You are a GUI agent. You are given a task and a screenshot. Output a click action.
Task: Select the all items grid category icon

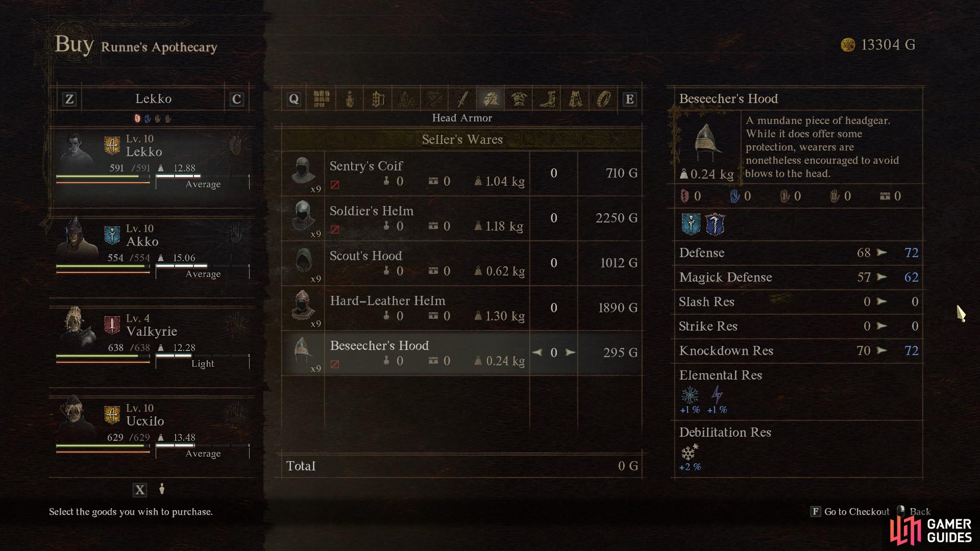322,98
